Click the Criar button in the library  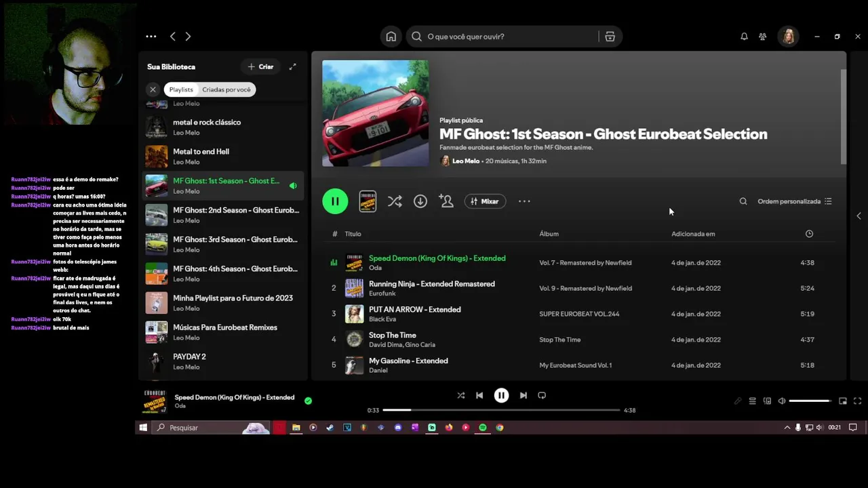click(260, 66)
